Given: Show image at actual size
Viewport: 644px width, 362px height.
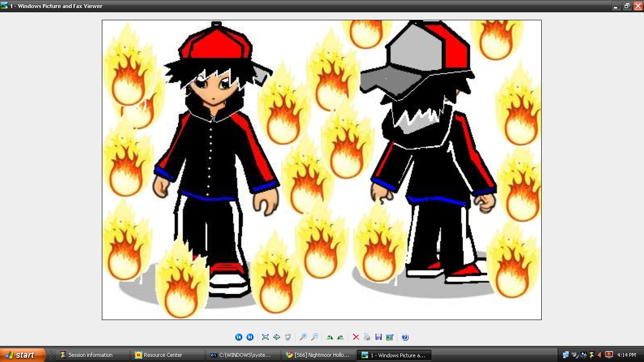Looking at the screenshot, I should click(x=277, y=337).
